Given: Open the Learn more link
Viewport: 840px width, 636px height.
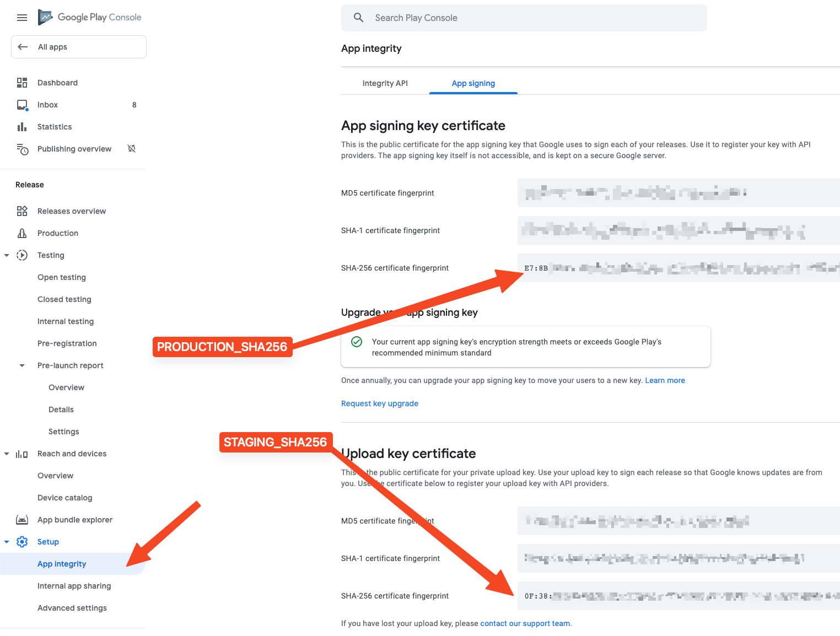Looking at the screenshot, I should pos(665,380).
